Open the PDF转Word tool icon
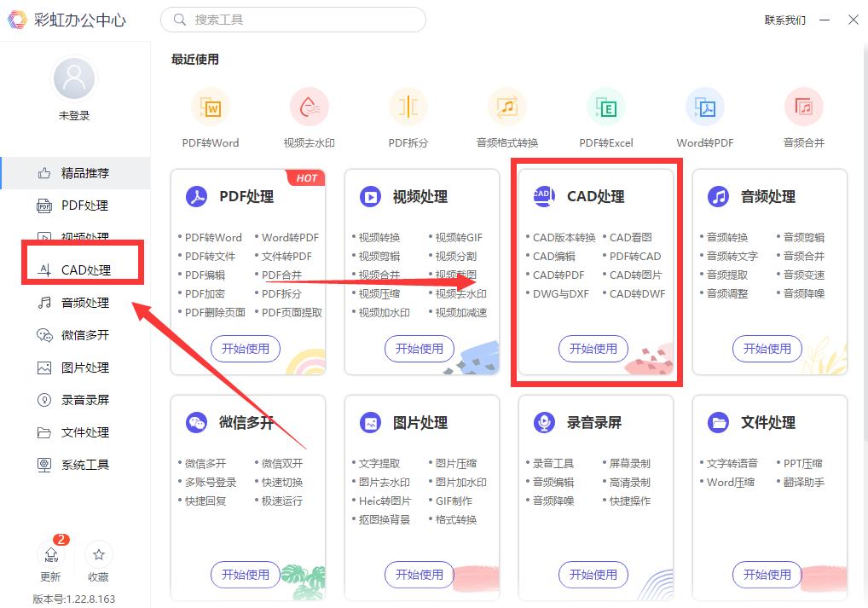The image size is (868, 608). click(x=211, y=107)
